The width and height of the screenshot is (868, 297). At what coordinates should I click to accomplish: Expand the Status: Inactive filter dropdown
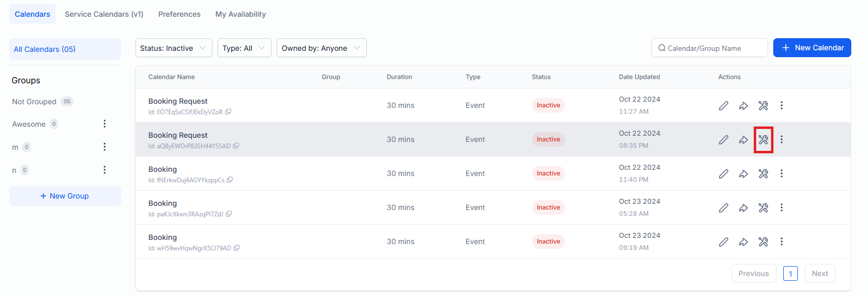(173, 48)
